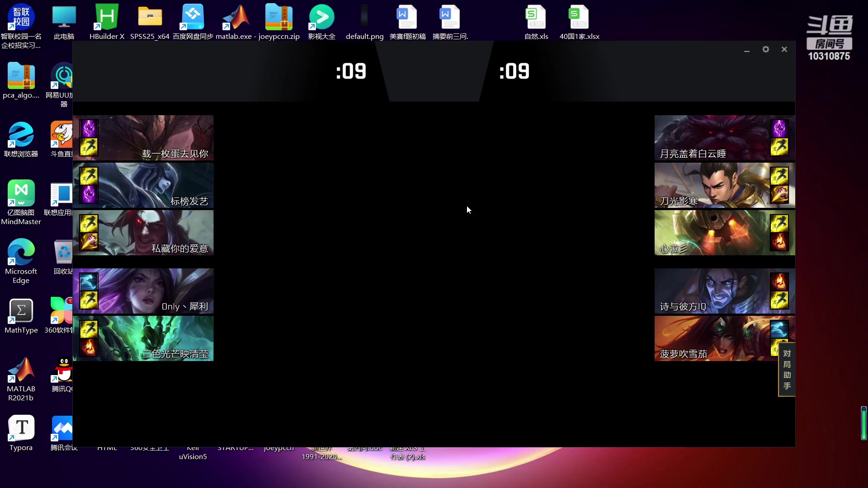The height and width of the screenshot is (488, 868).
Task: Open 摘要前三问 Word document
Action: click(x=450, y=22)
